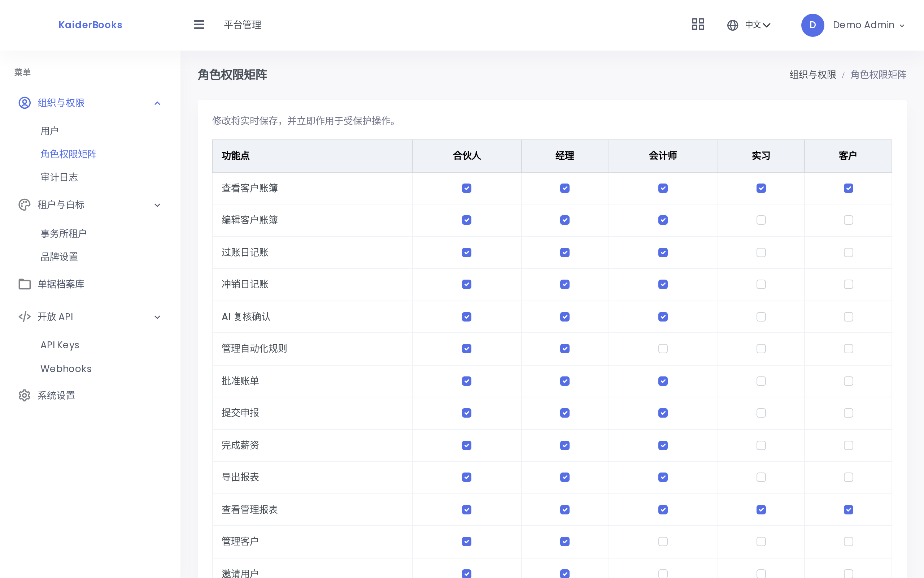Open 系统设置 menu item
Image resolution: width=924 pixels, height=578 pixels.
tap(56, 395)
